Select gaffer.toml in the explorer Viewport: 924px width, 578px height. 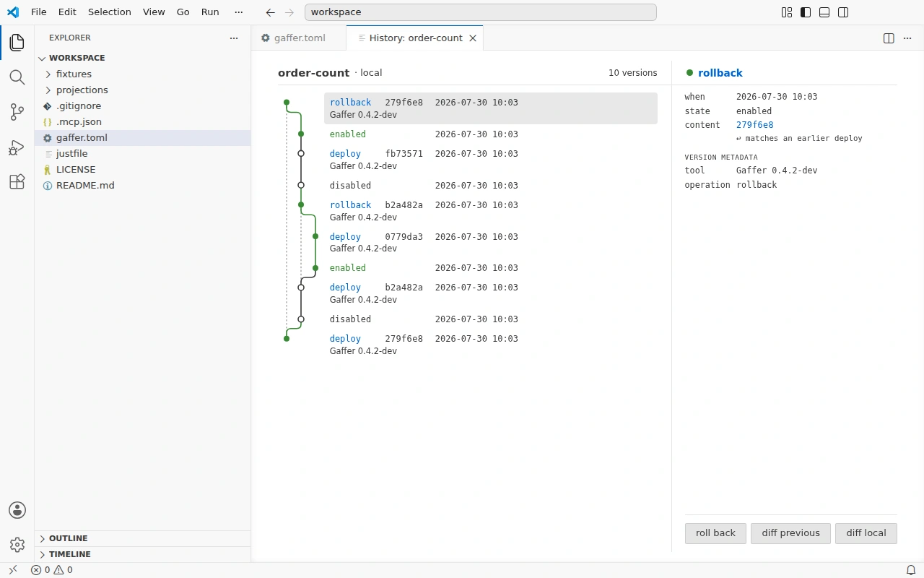coord(142,137)
